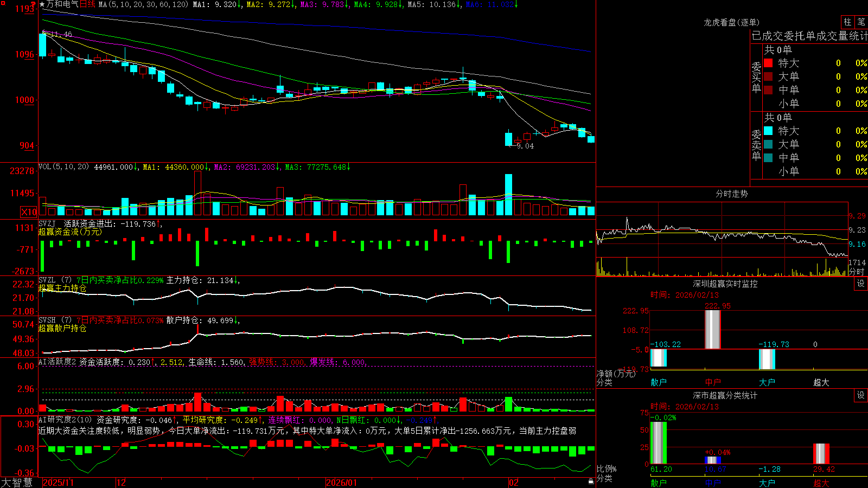Click the 爆发线: 6.000 value
Screen dimensions: 868x488
[x=337, y=362]
